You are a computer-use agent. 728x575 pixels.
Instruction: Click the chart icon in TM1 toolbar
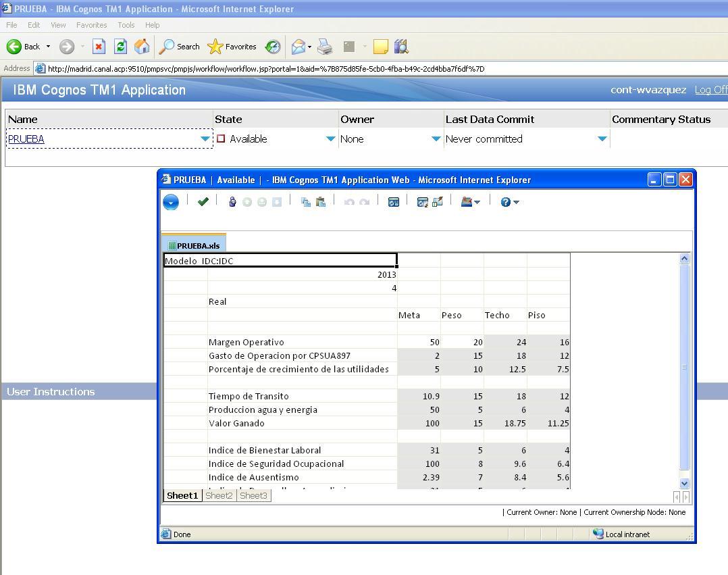tap(438, 201)
